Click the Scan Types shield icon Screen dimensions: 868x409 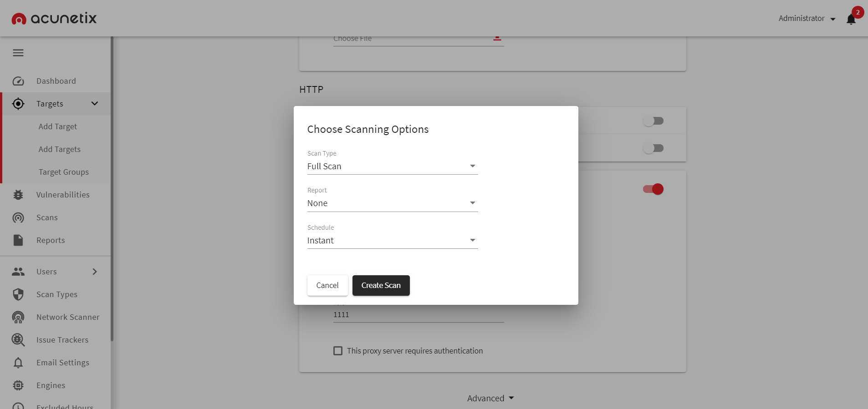18,294
